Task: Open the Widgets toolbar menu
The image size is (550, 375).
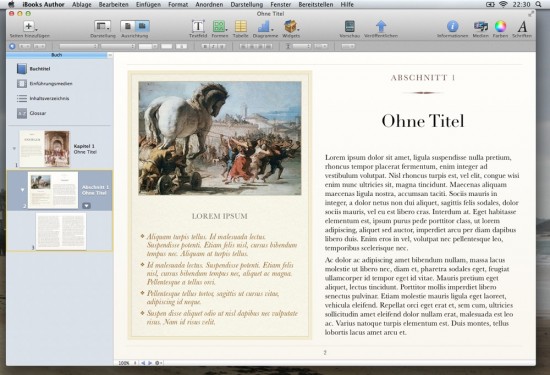Action: point(291,26)
